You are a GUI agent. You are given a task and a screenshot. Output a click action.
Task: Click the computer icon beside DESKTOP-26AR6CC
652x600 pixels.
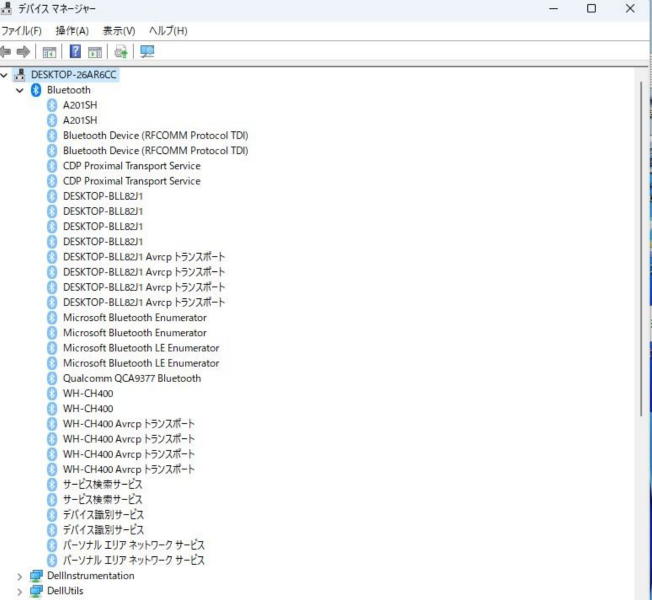click(20, 75)
